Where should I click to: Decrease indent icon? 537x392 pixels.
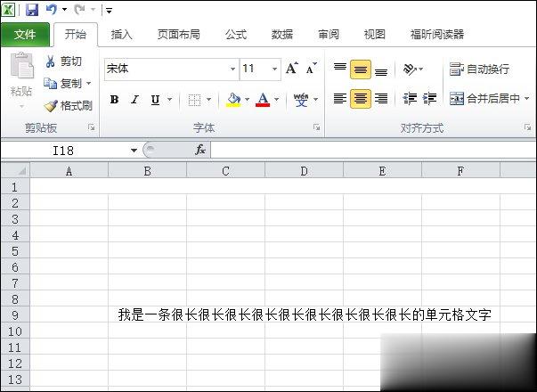410,99
